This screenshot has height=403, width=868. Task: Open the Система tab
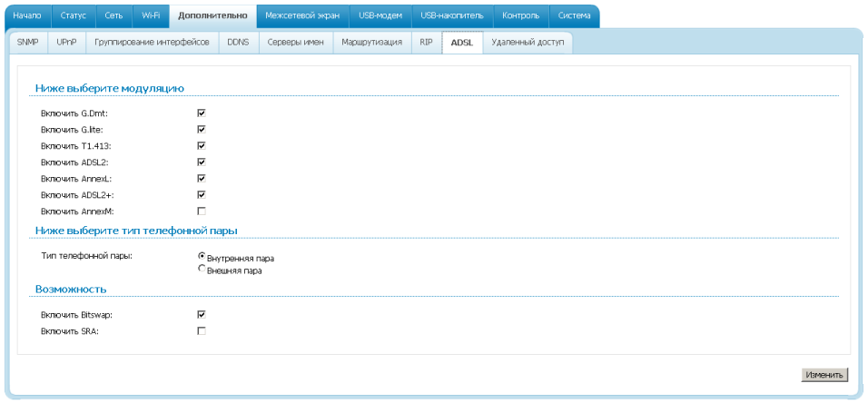pyautogui.click(x=574, y=16)
